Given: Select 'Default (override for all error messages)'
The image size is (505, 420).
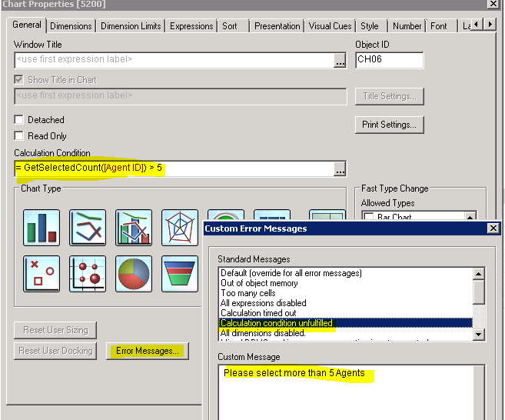Looking at the screenshot, I should 291,273.
